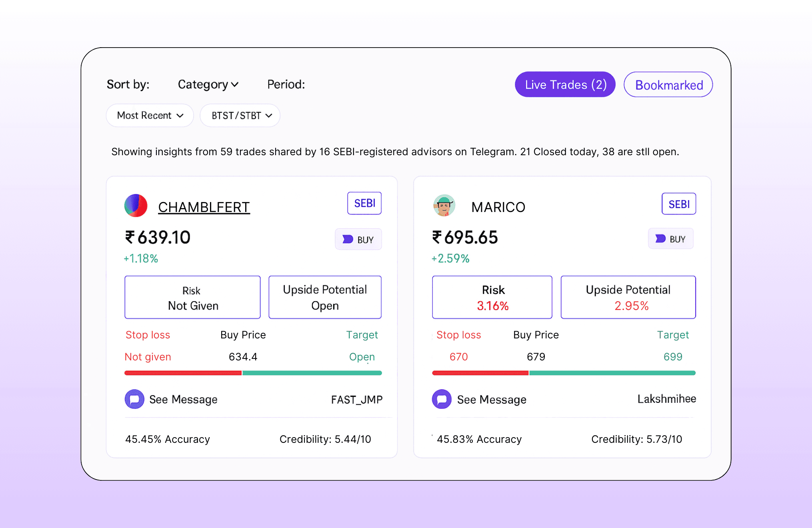Expand the Most Recent sort dropdown

point(150,116)
